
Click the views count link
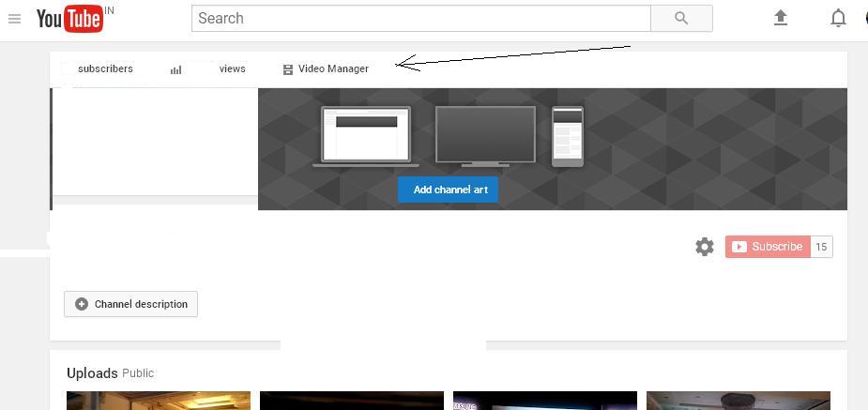(x=232, y=69)
